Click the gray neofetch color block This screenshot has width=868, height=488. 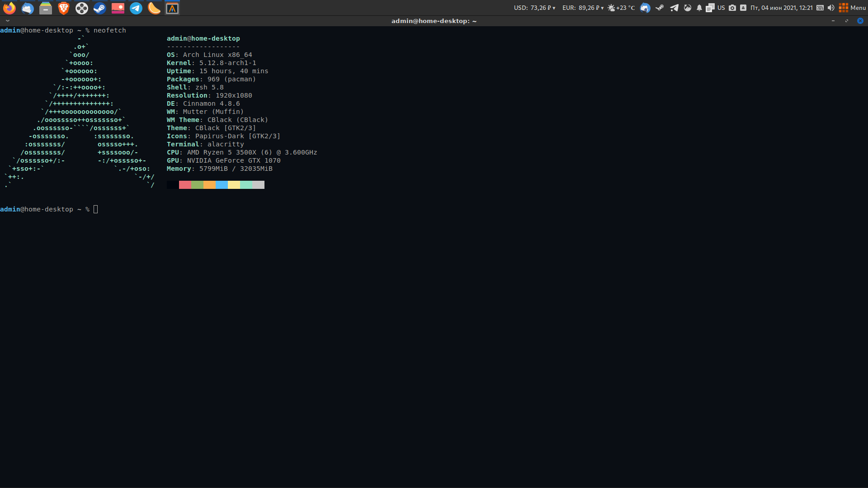coord(258,185)
